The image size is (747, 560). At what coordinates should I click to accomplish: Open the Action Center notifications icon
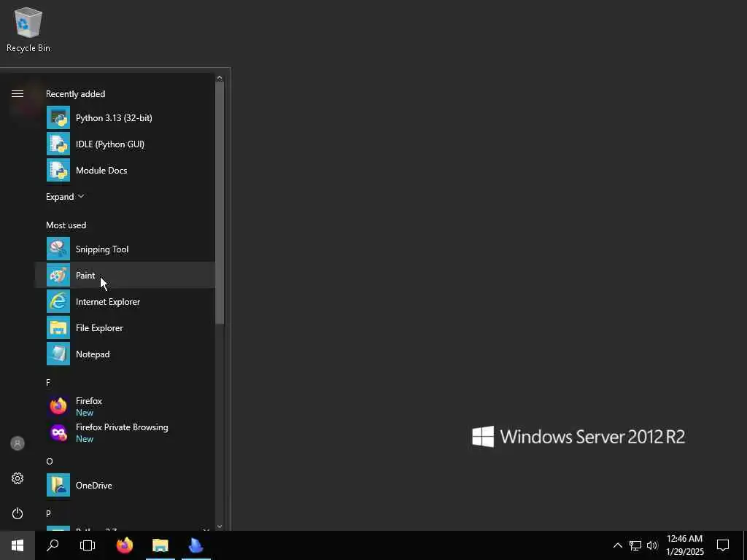tap(723, 545)
